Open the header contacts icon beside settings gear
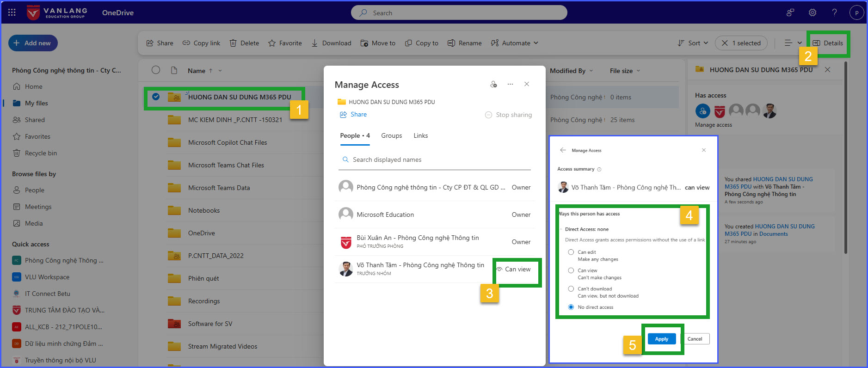 pos(790,12)
